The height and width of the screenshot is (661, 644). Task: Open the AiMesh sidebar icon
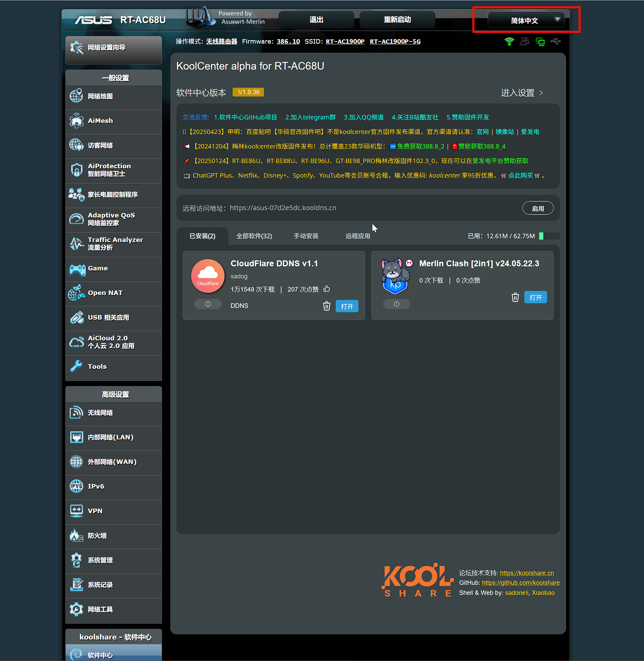76,120
